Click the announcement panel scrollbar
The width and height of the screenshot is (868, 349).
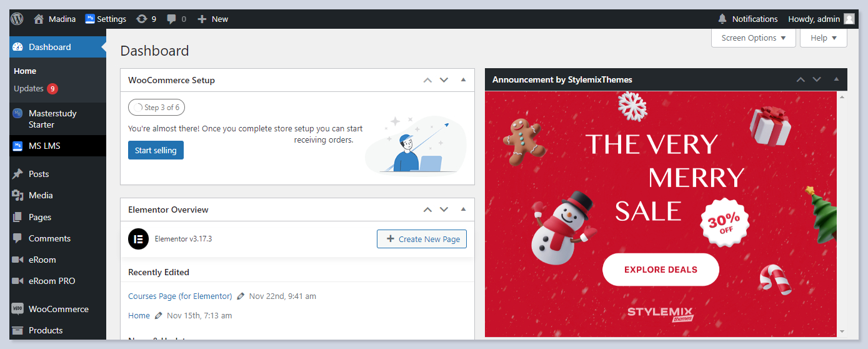tap(842, 213)
